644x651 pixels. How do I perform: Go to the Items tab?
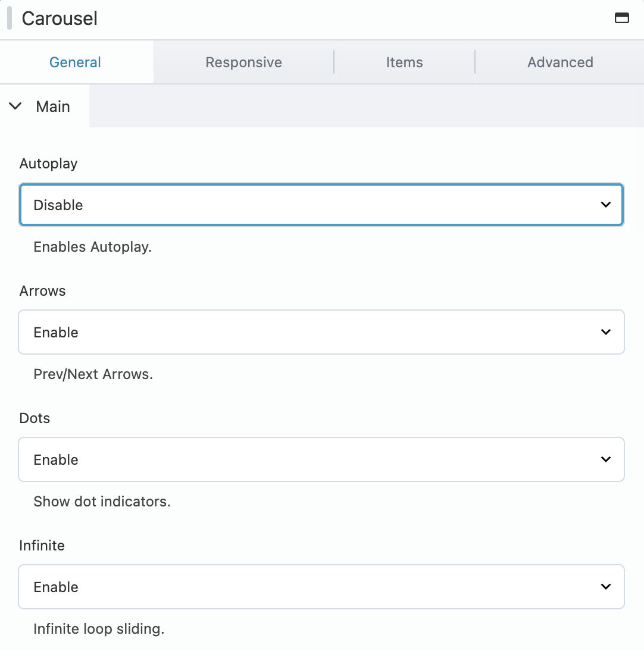tap(404, 62)
